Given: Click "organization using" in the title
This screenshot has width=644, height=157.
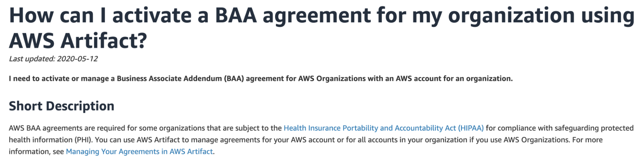Looking at the screenshot, I should (541, 15).
